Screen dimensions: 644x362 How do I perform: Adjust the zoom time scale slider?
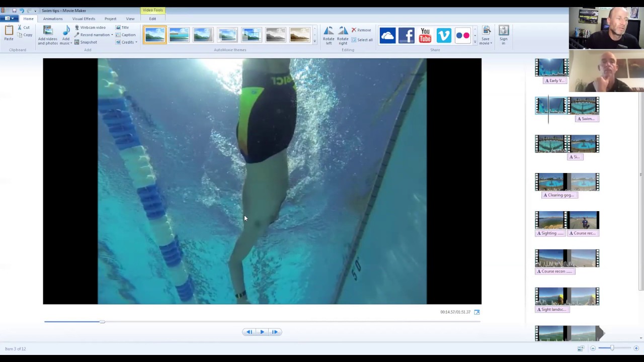click(612, 348)
